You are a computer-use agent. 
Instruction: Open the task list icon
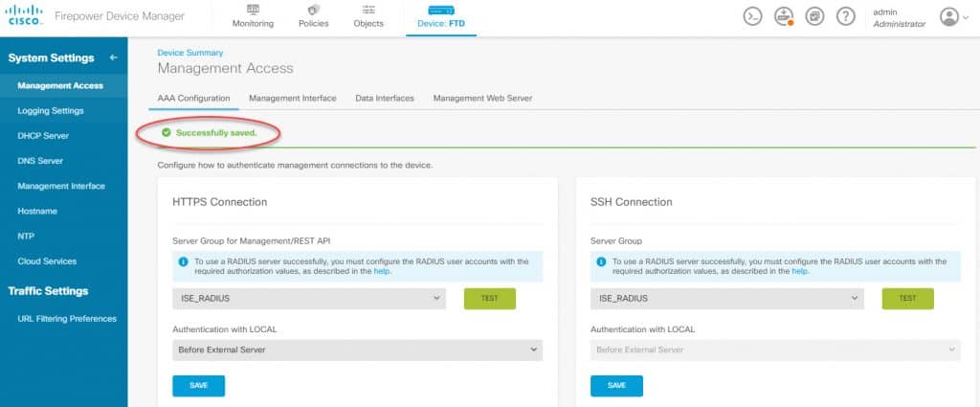814,16
